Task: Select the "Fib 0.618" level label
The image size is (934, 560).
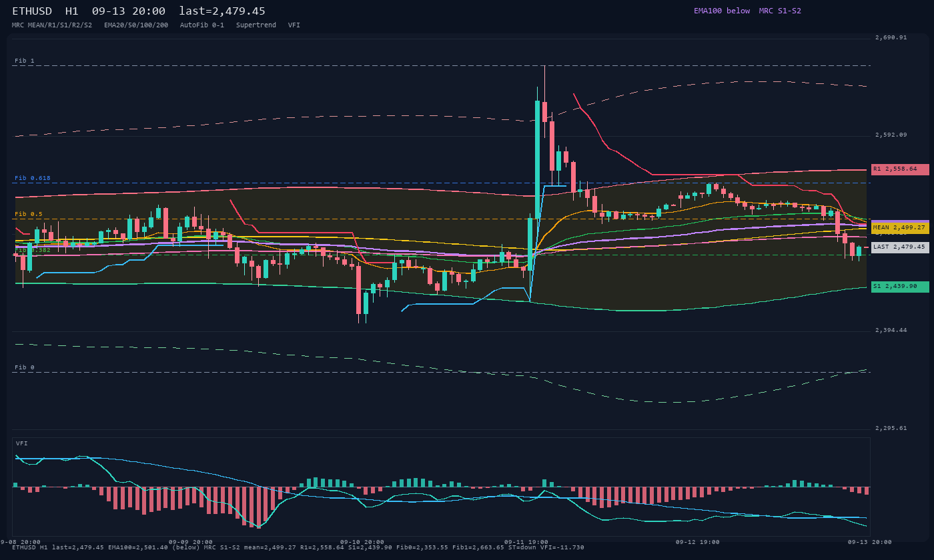Action: point(33,178)
